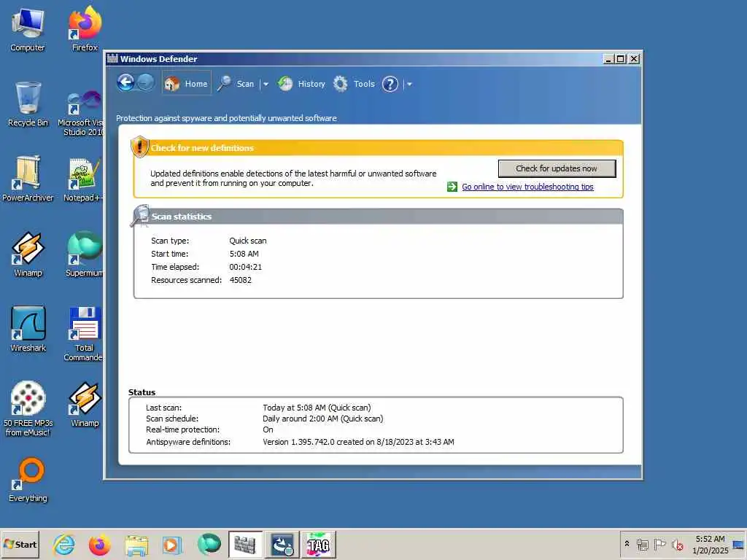Click the taskbar icon next to TAG
Viewport: 747px width, 560px height.
pyautogui.click(x=282, y=544)
